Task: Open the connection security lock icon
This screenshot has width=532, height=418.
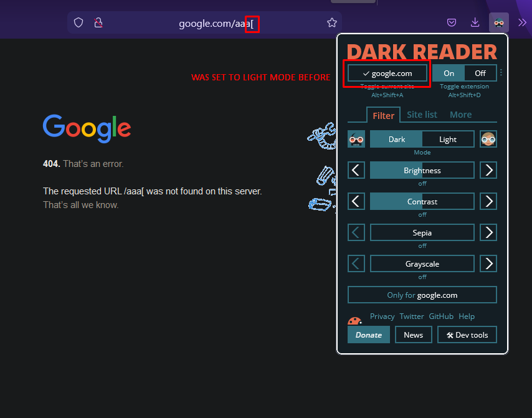Action: pyautogui.click(x=98, y=22)
